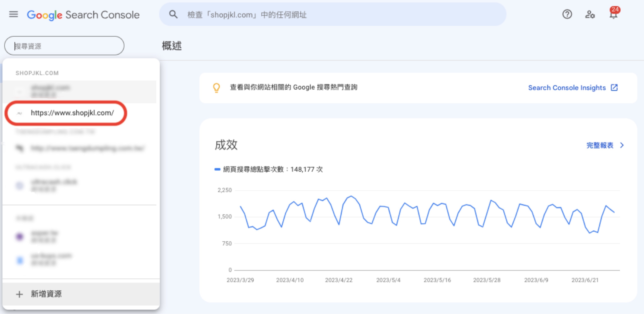Open the hamburger main menu
The image size is (644, 314).
point(14,15)
